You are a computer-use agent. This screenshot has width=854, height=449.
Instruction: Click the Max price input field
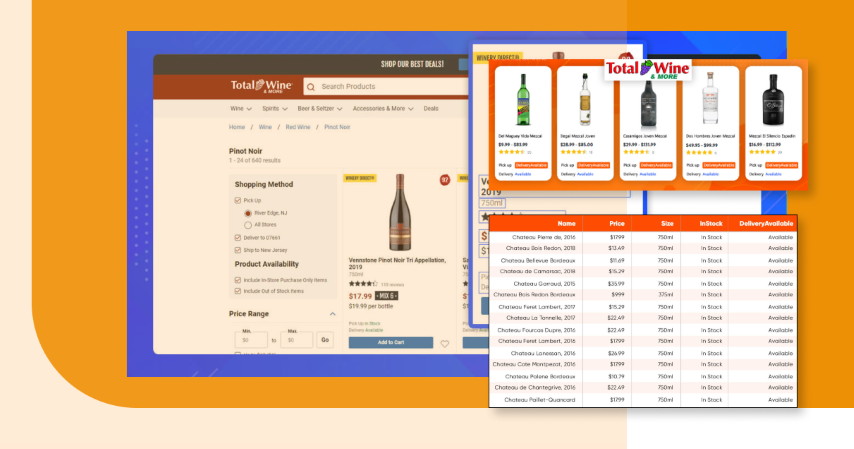(x=296, y=340)
